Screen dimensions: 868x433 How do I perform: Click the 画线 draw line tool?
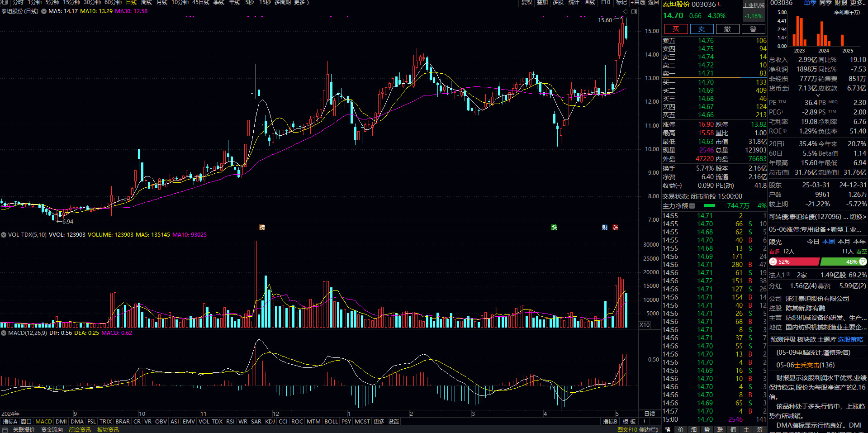590,2
